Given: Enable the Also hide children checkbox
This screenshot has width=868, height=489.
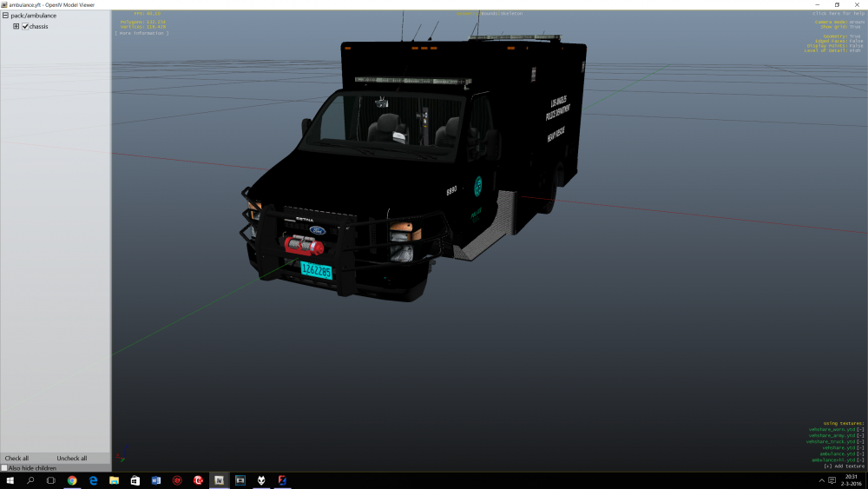Looking at the screenshot, I should [3, 468].
